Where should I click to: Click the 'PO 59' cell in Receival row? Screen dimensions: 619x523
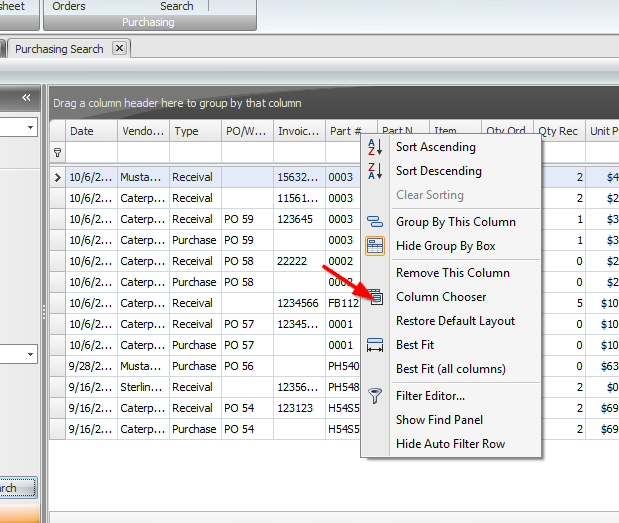pyautogui.click(x=248, y=219)
